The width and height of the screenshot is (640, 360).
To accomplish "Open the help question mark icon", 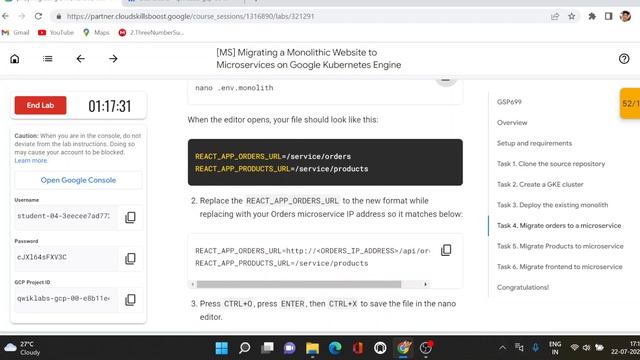I will (x=624, y=59).
